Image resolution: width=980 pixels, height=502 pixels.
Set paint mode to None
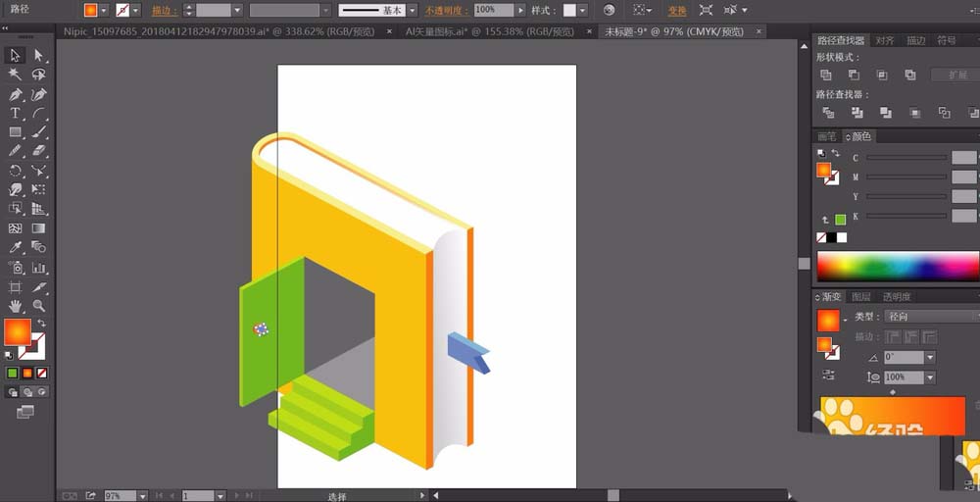(42, 374)
